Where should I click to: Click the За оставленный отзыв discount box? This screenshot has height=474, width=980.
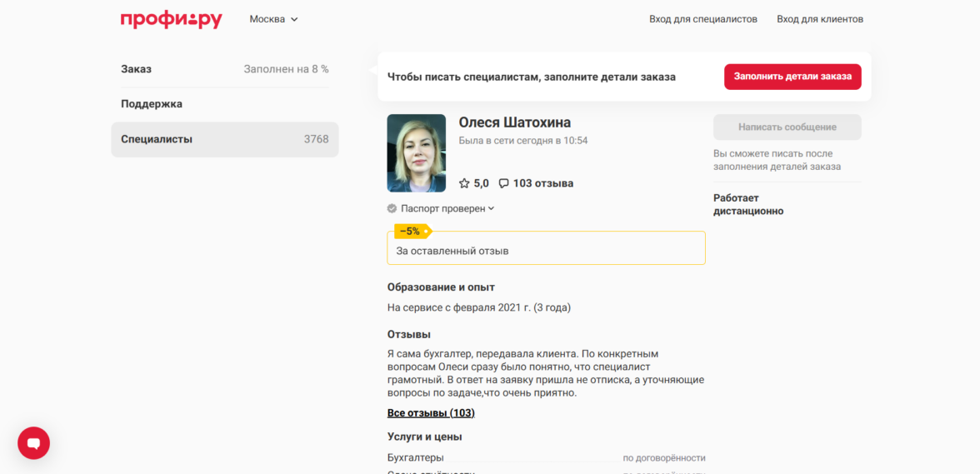click(x=546, y=250)
